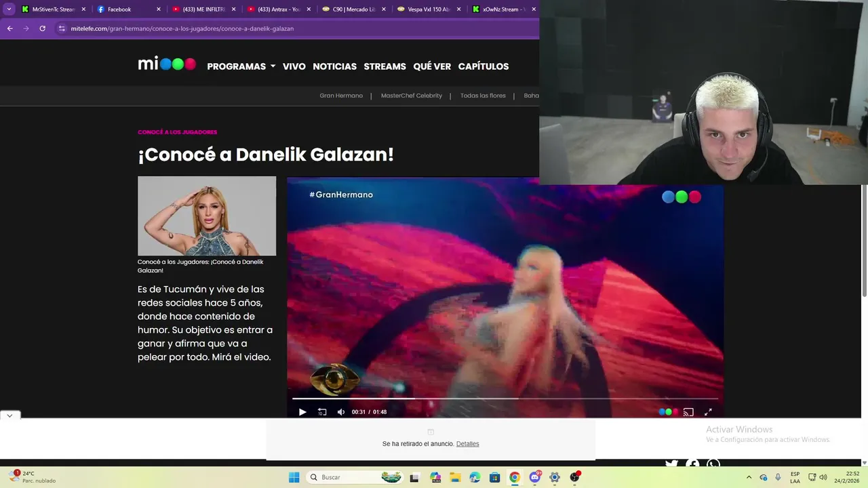Viewport: 868px width, 488px height.
Task: Open the browser tab search dropdown
Action: click(9, 9)
